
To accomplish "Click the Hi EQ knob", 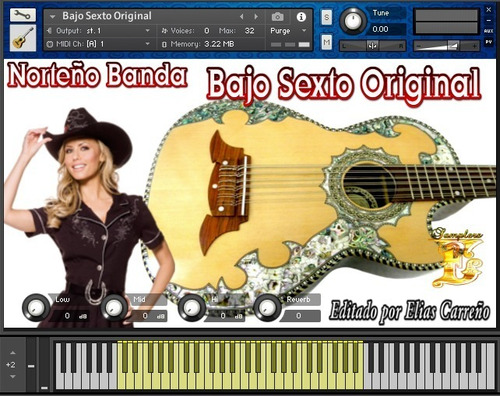I will 192,308.
